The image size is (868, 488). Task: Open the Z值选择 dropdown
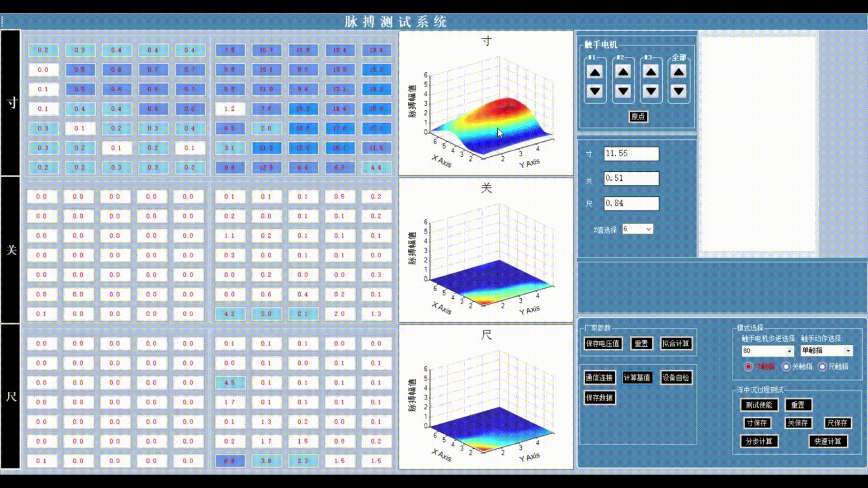(x=648, y=229)
